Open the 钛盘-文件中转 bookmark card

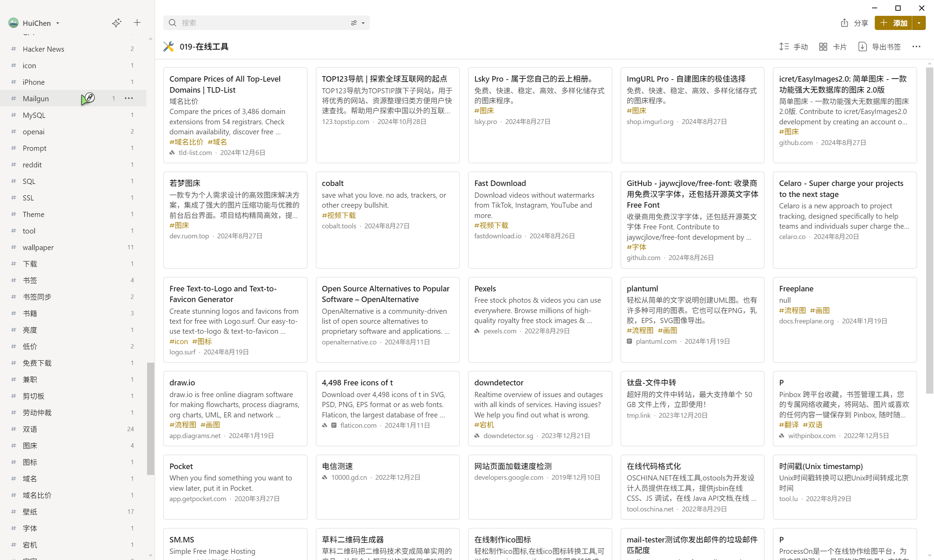(692, 408)
